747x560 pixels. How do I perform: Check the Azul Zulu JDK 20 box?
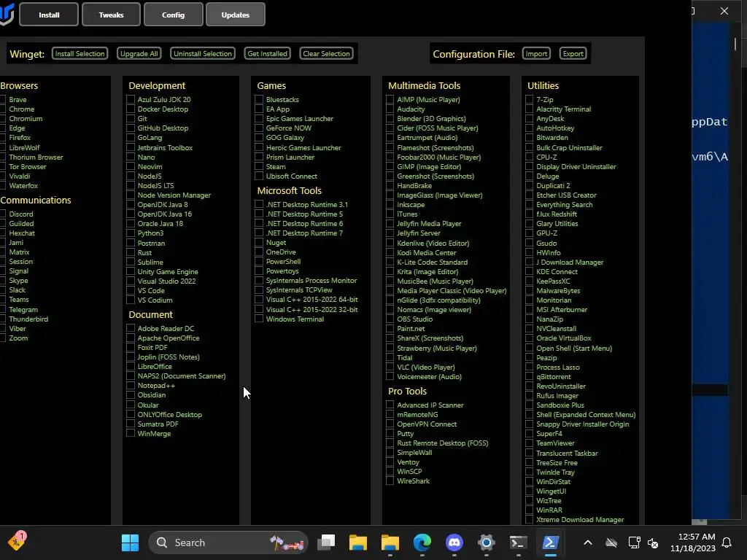131,99
